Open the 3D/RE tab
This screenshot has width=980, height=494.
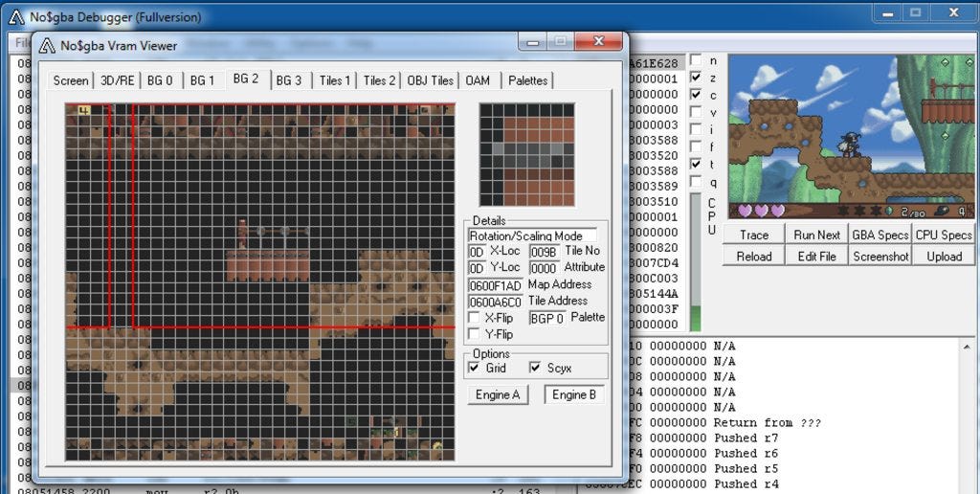[118, 80]
